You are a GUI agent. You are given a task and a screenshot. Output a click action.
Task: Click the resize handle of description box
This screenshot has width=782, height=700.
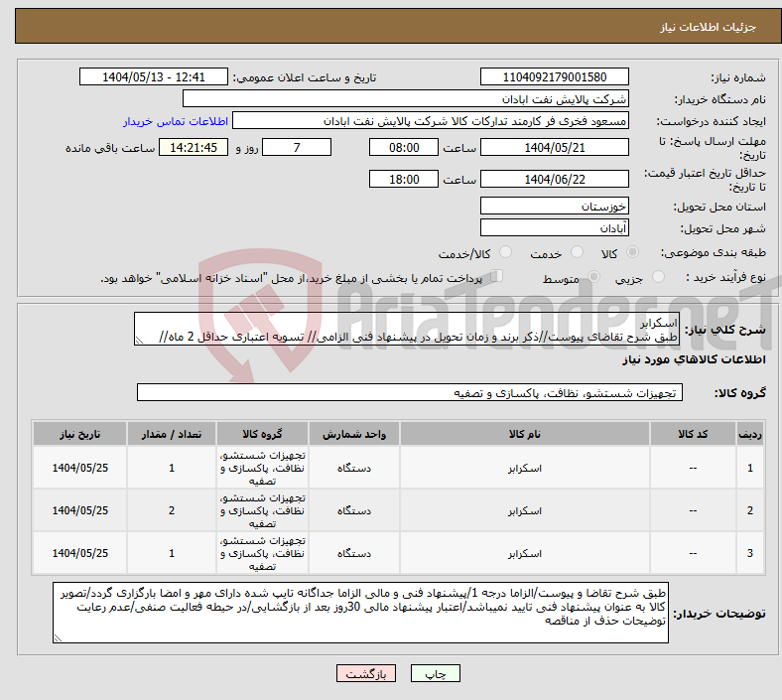139,341
